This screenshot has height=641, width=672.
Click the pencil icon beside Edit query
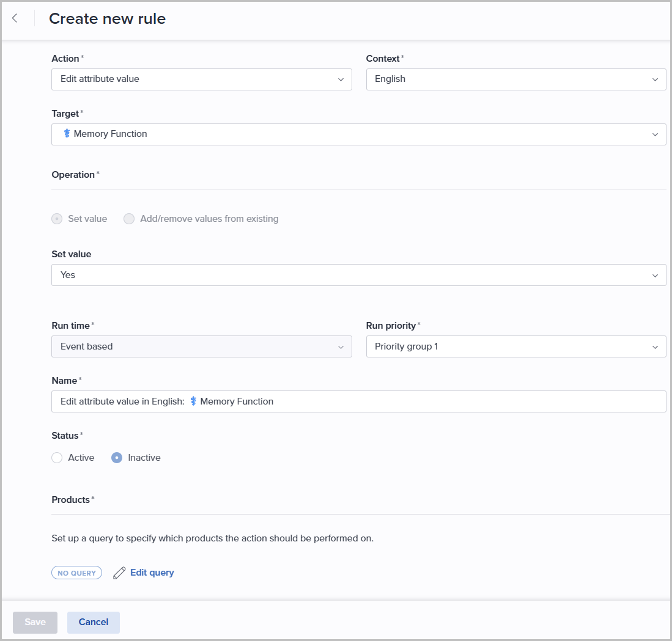pyautogui.click(x=119, y=573)
